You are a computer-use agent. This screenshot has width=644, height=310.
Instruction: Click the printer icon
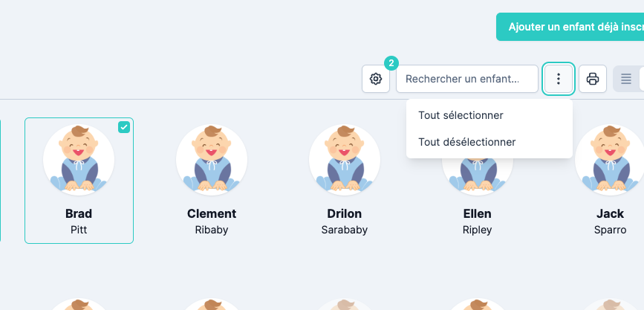point(593,79)
